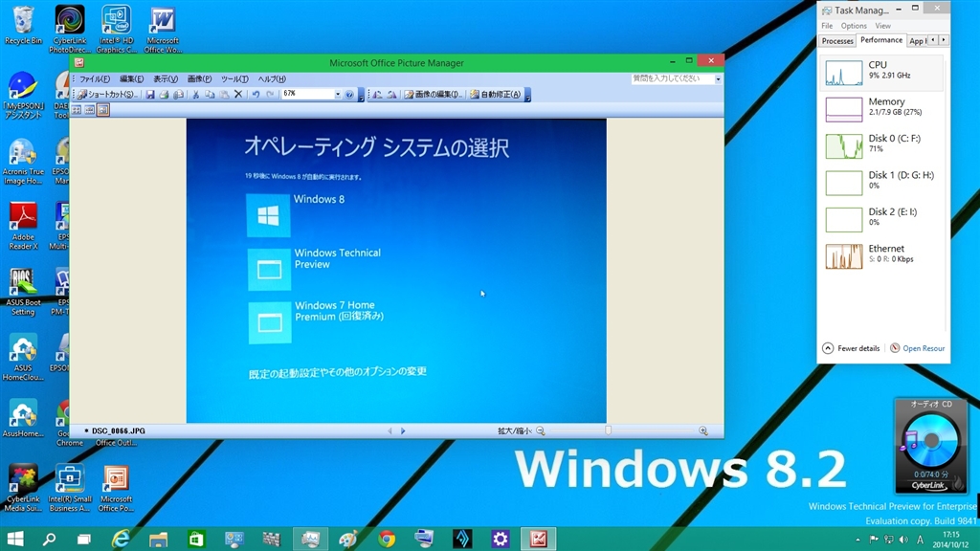This screenshot has height=551, width=980.
Task: Open the View menu in Task Manager
Action: (x=882, y=26)
